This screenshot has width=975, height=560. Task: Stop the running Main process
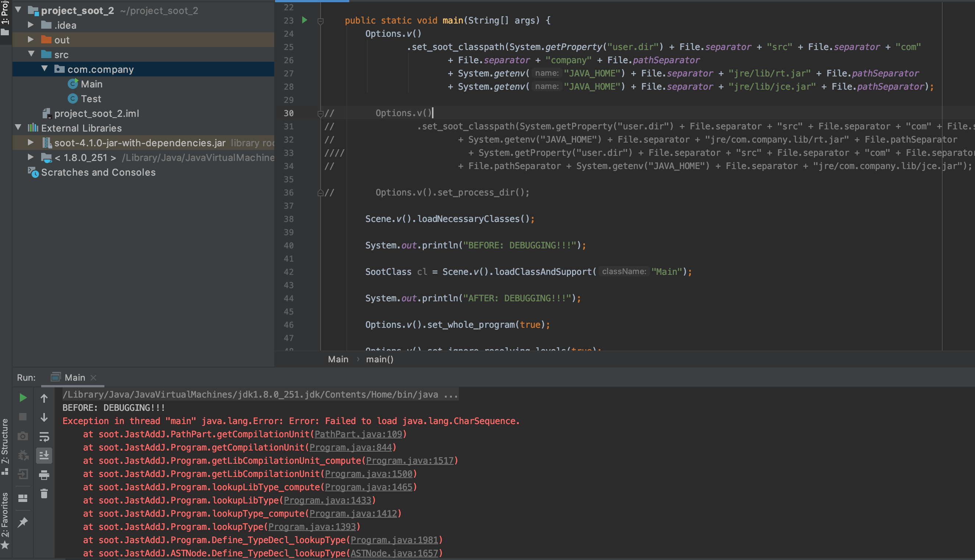(x=22, y=417)
